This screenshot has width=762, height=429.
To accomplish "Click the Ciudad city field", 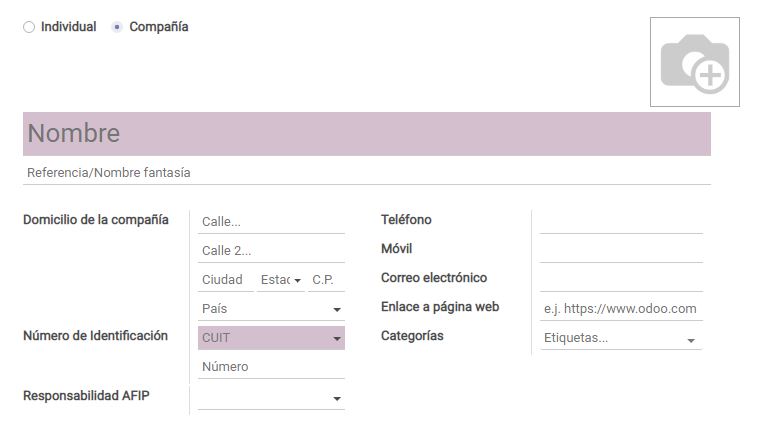I will click(x=225, y=280).
